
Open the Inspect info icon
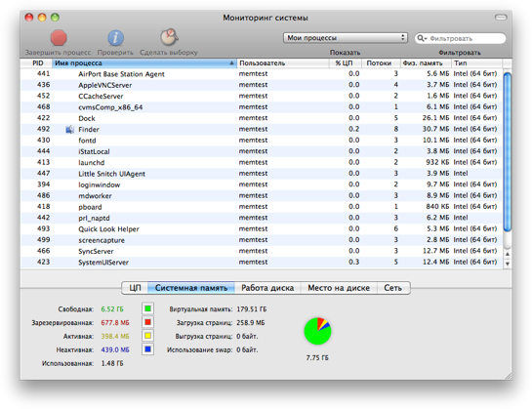tap(115, 38)
